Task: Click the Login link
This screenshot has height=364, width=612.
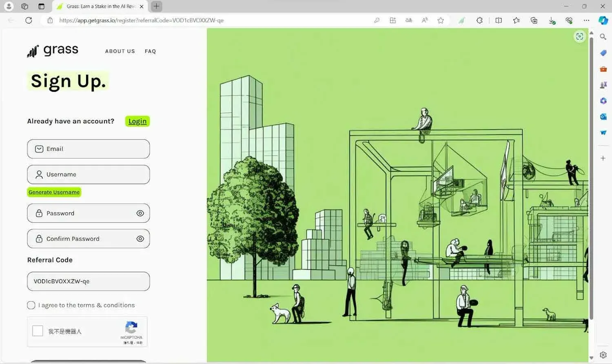Action: pyautogui.click(x=137, y=121)
